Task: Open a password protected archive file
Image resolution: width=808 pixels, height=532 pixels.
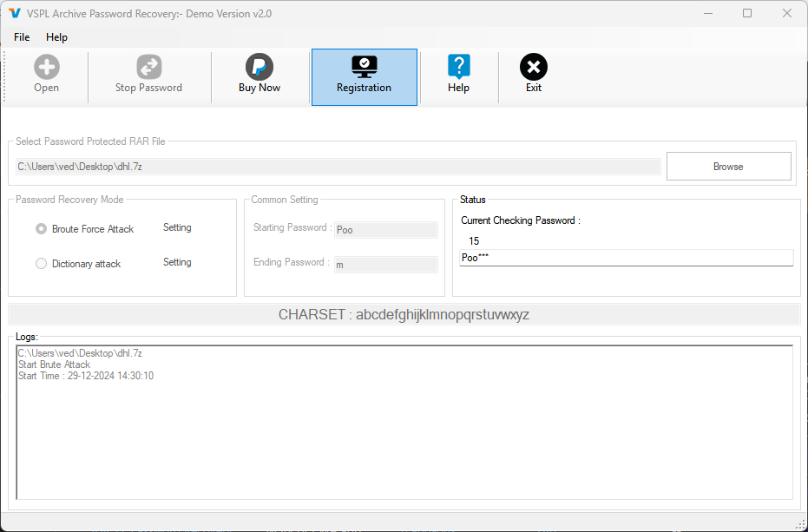Action: (x=46, y=74)
